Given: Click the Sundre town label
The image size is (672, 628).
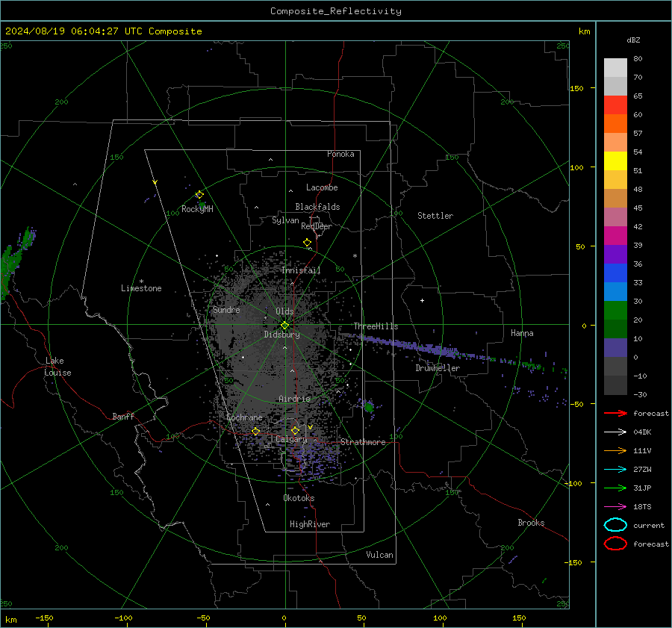Looking at the screenshot, I should click(226, 310).
